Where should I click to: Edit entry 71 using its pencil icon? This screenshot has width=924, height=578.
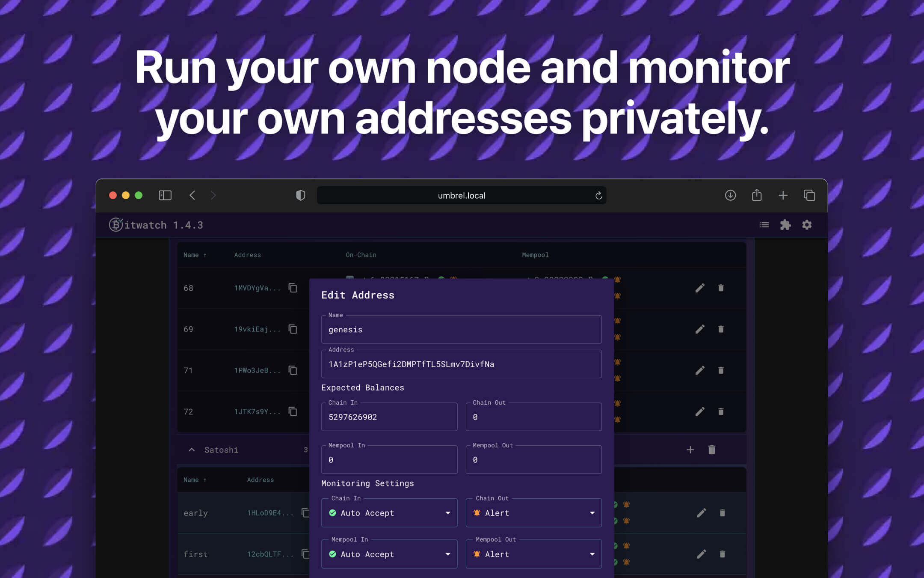(x=700, y=370)
